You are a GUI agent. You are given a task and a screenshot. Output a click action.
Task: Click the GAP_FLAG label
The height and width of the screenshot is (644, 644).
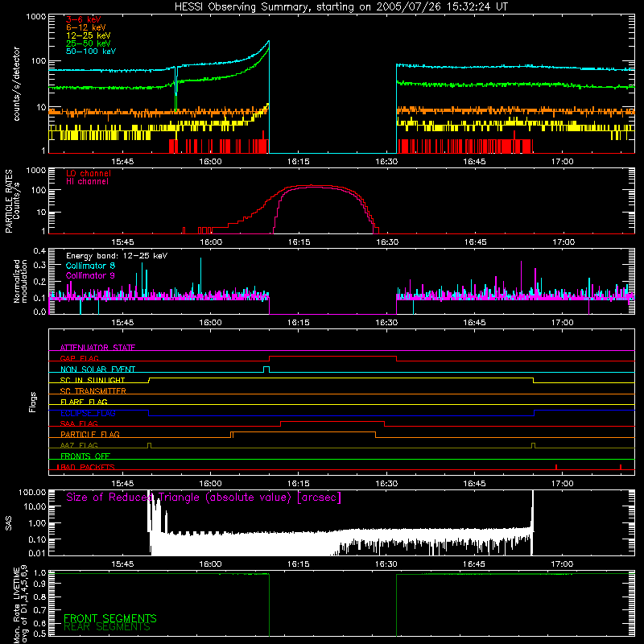click(x=80, y=358)
